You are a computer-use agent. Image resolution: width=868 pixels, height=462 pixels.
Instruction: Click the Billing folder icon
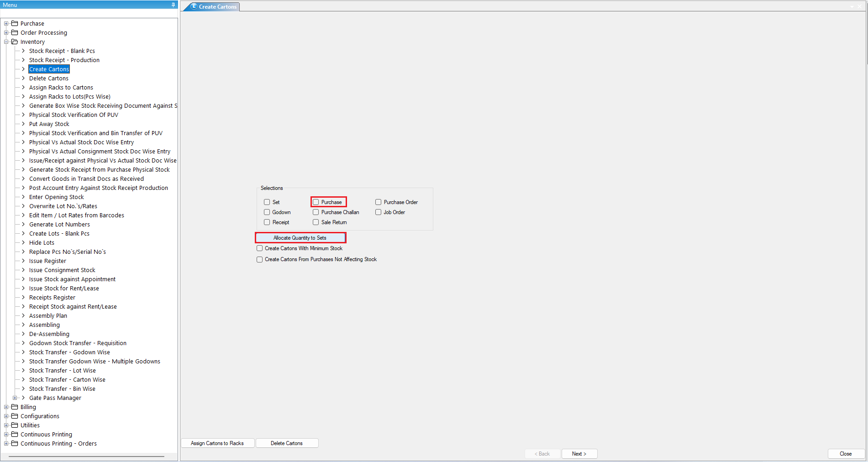point(15,407)
